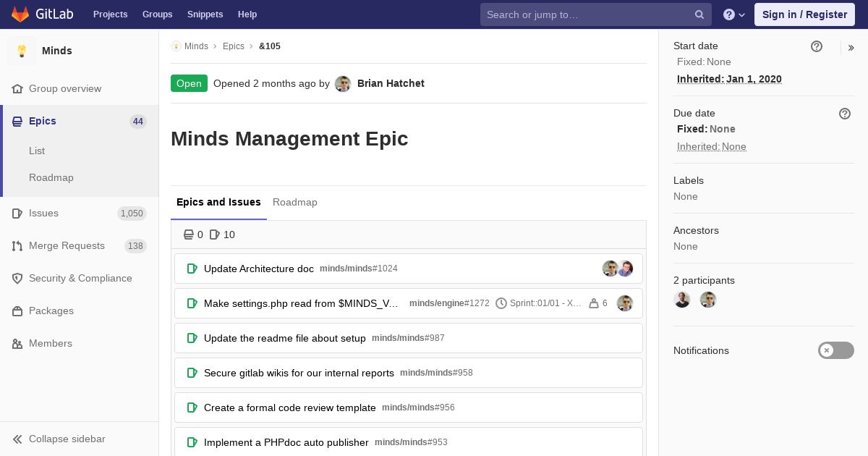Image resolution: width=868 pixels, height=456 pixels.
Task: Click the issue icon for Update the readme file
Action: 192,338
